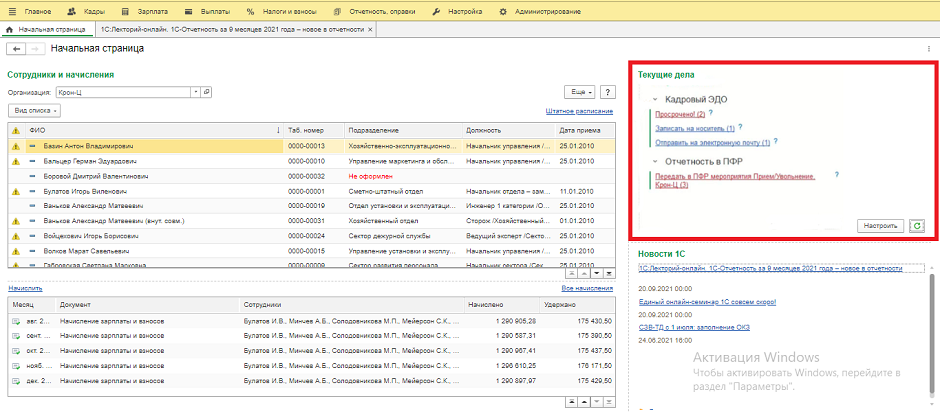Open the Еще dropdown menu
Viewport: 940px width, 414px height.
[579, 92]
